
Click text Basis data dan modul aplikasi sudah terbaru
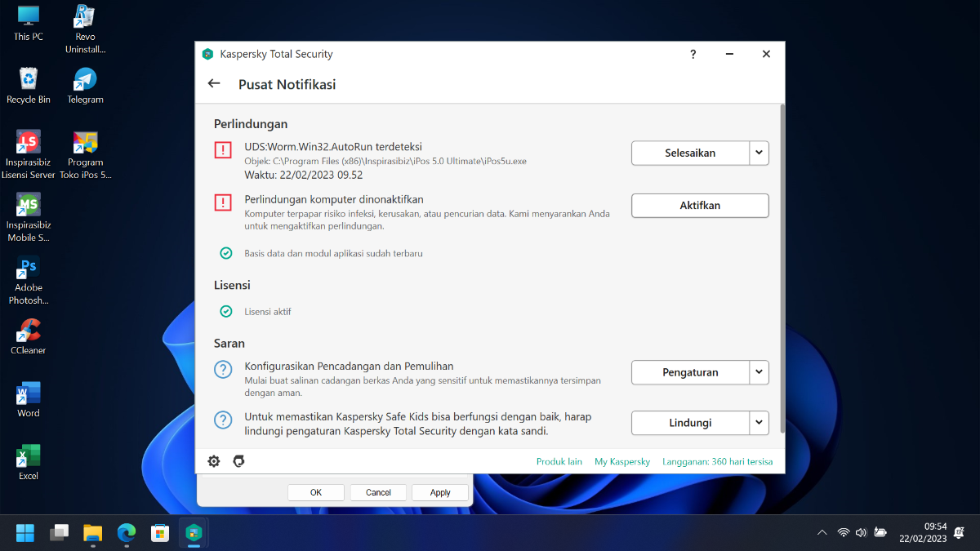[x=333, y=253]
